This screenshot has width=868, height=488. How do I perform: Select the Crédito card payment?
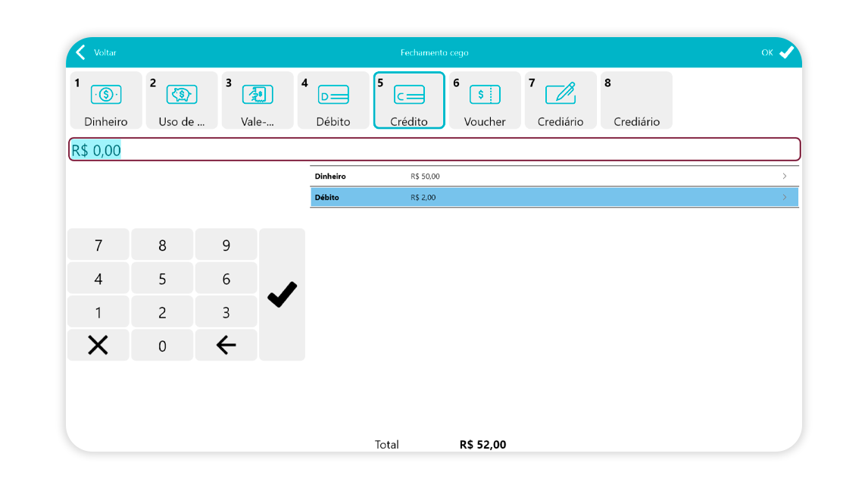click(409, 100)
